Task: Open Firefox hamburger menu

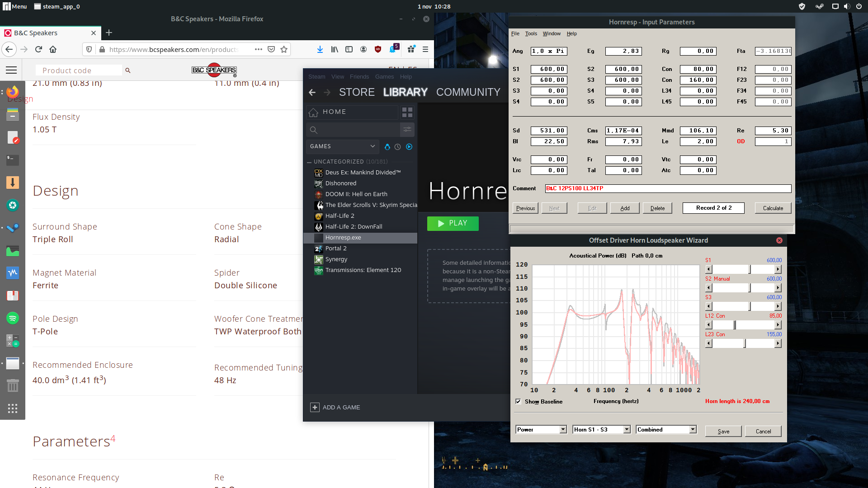Action: pyautogui.click(x=425, y=49)
